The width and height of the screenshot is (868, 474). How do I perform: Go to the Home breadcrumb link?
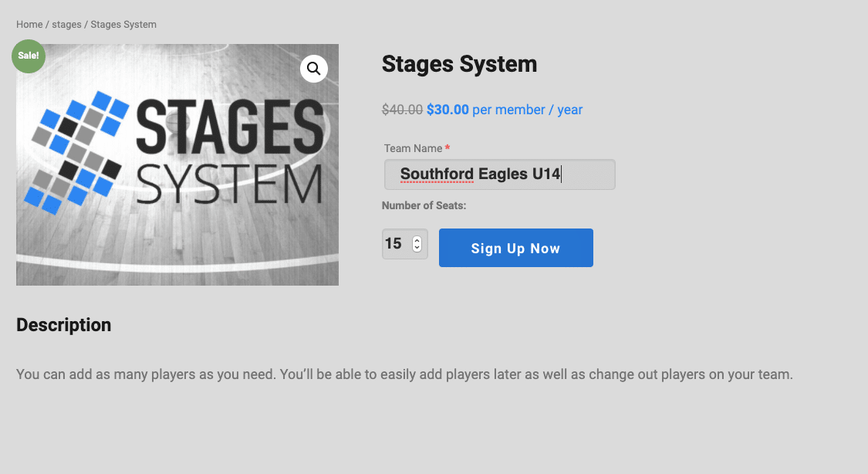(x=29, y=25)
